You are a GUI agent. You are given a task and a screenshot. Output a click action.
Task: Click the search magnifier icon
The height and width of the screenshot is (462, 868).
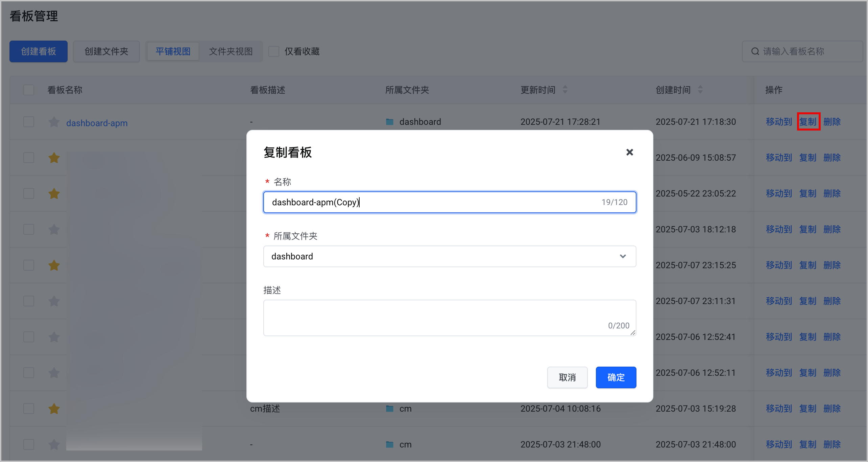pyautogui.click(x=755, y=51)
